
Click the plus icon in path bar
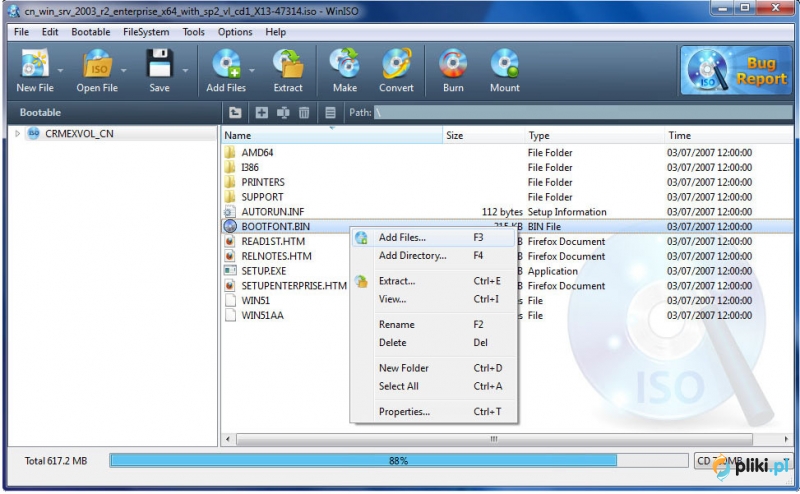[261, 112]
